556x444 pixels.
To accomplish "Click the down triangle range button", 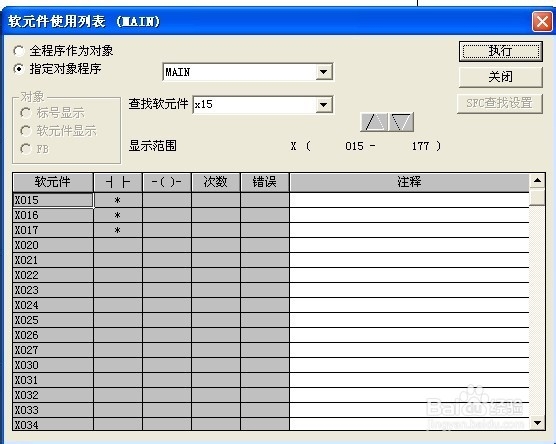I will click(x=401, y=122).
